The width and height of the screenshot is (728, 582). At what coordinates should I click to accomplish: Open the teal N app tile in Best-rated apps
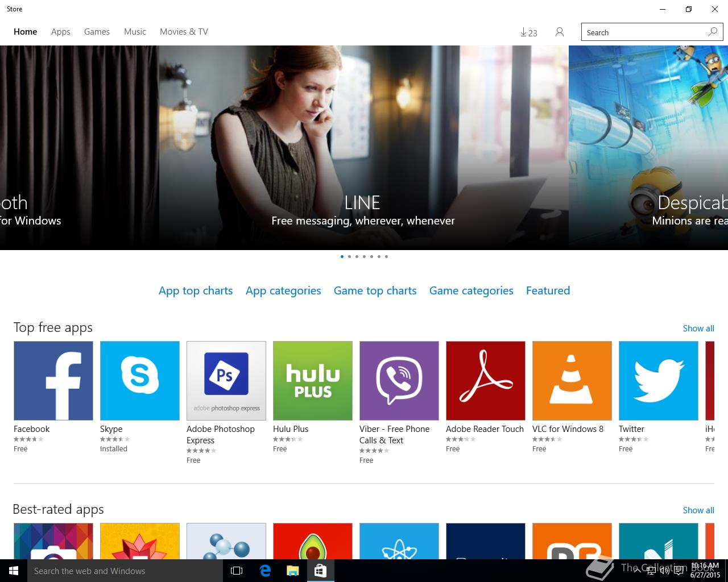pos(659,541)
